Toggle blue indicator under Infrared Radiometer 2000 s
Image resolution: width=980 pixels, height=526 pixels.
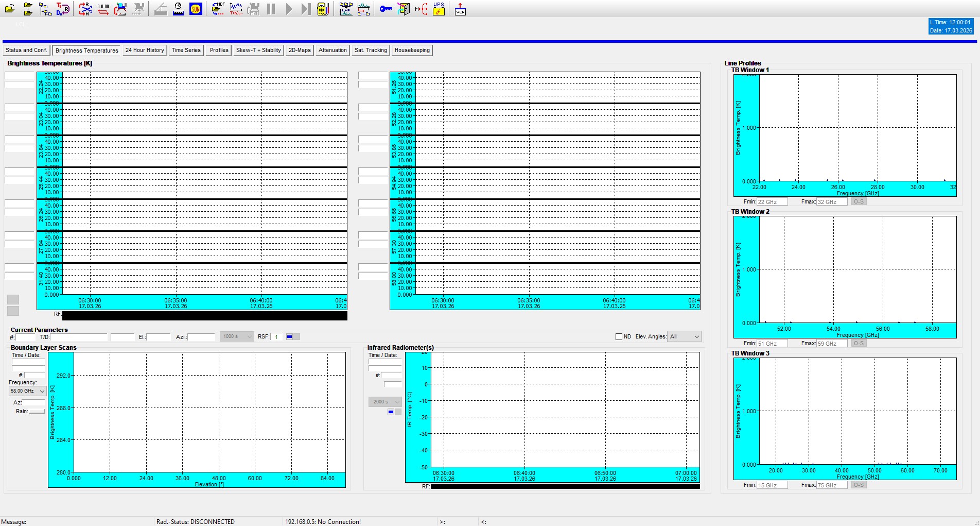click(x=391, y=412)
